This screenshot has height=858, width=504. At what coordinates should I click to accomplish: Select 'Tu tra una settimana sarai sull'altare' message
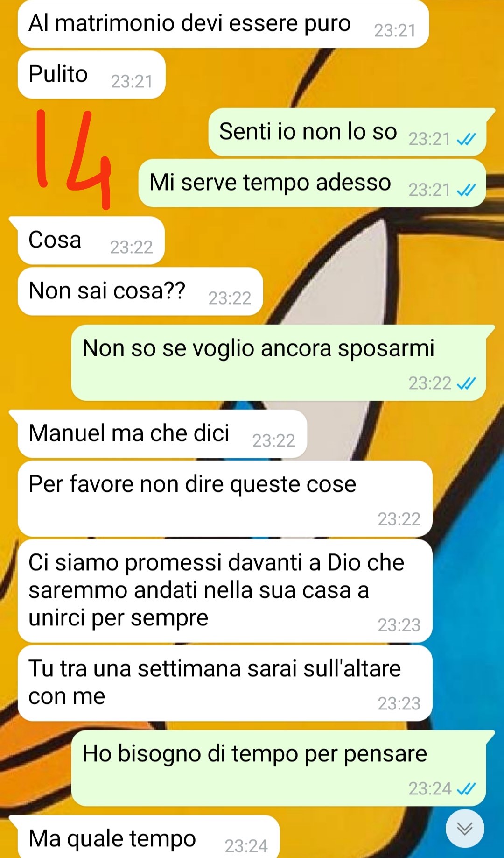coord(225,683)
